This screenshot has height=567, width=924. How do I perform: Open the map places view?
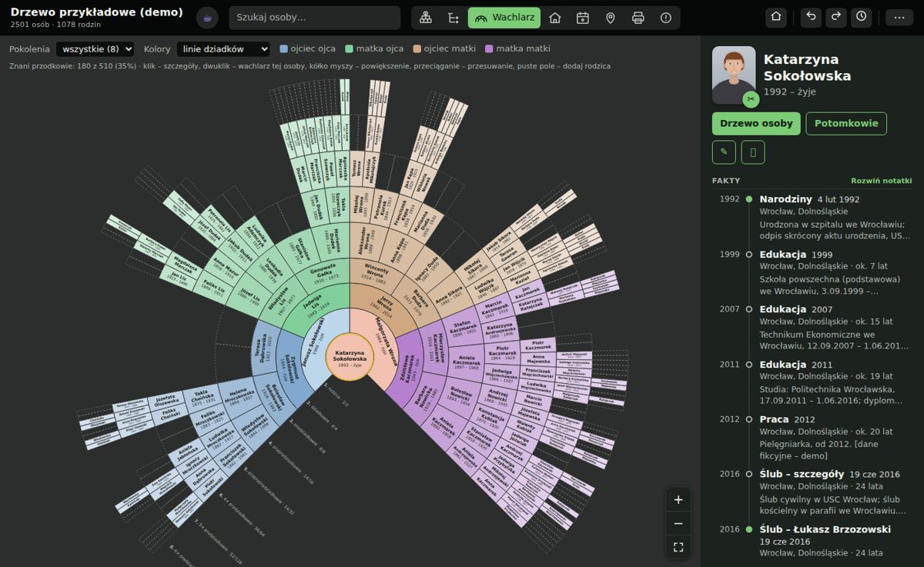(x=611, y=18)
